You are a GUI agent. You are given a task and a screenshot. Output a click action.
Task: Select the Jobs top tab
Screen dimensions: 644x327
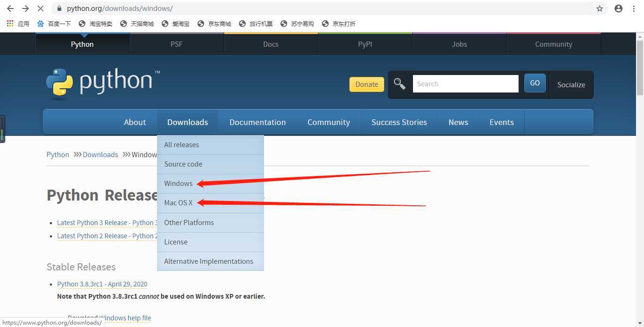(459, 44)
